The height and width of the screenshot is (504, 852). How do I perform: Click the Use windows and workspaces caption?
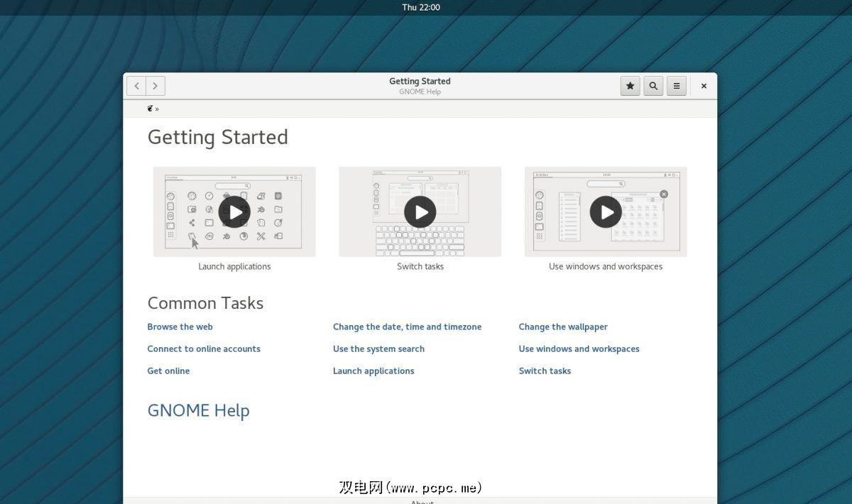(x=606, y=266)
